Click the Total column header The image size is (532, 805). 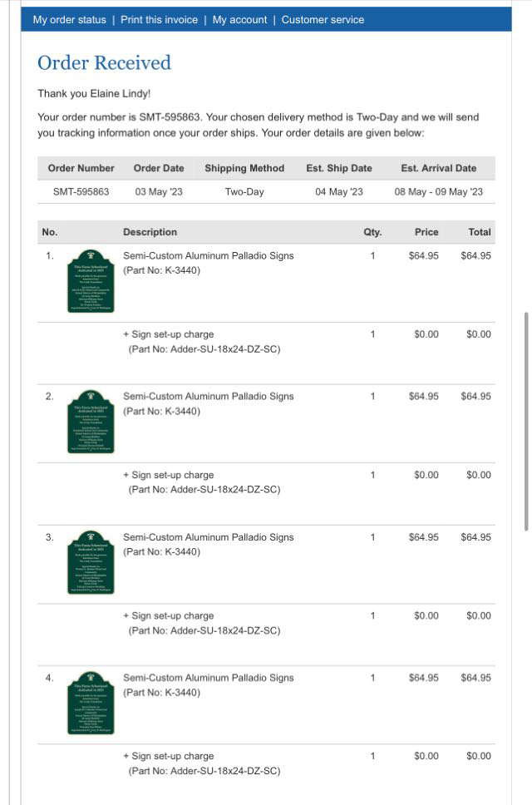pos(479,232)
